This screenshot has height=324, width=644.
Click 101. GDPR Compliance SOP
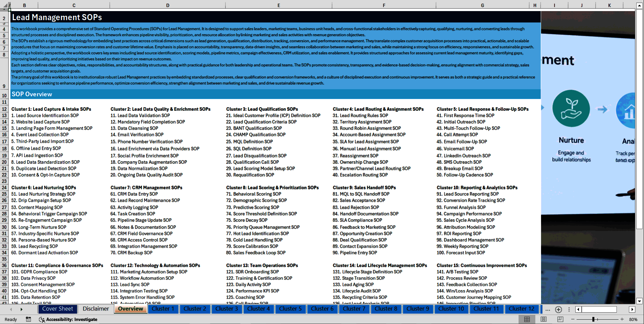pos(39,272)
